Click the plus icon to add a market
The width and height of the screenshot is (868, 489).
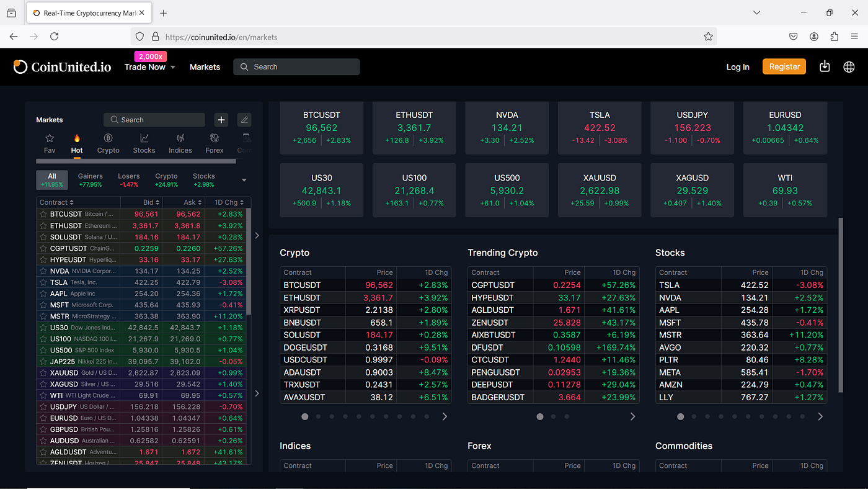tap(221, 119)
